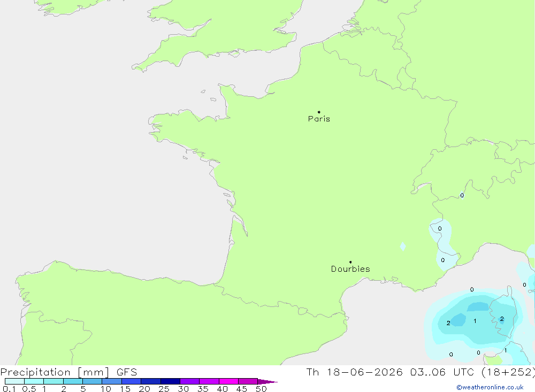
Task: Select the Paris location dot marker
Action: click(319, 112)
